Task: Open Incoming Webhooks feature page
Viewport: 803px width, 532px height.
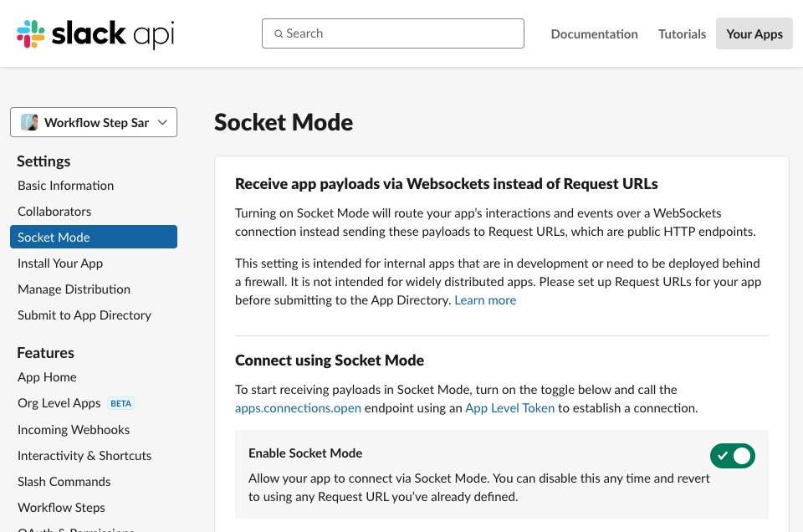Action: pos(74,430)
